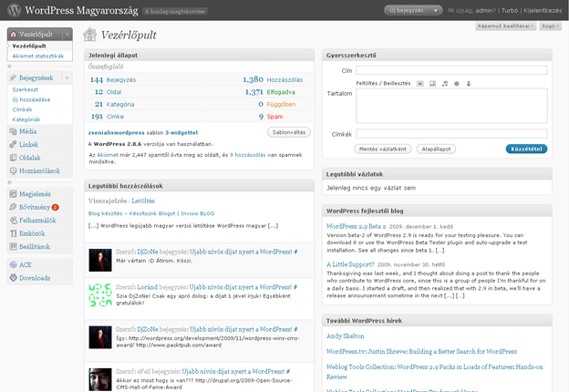The height and width of the screenshot is (392, 569).
Task: Open the Súgó help dropdown
Action: point(550,26)
